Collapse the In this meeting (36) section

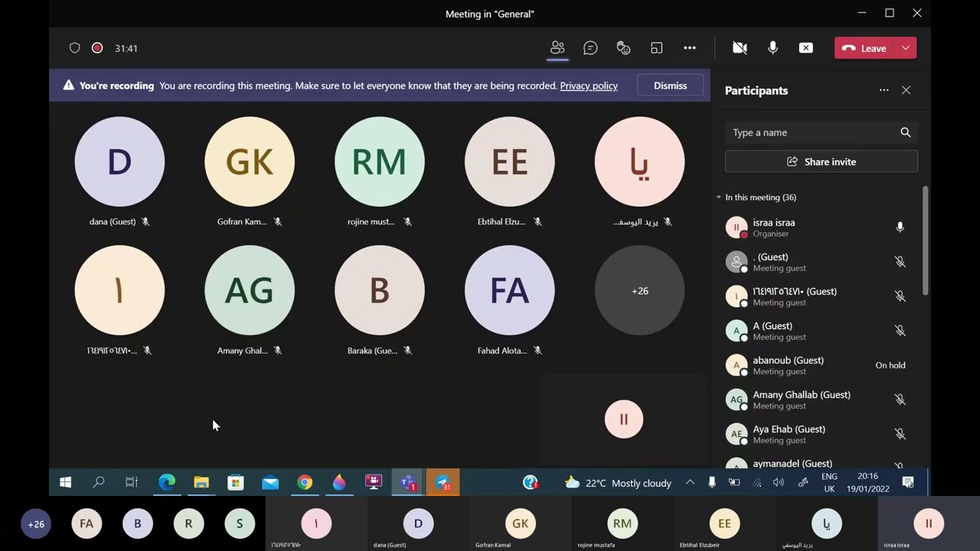point(719,197)
